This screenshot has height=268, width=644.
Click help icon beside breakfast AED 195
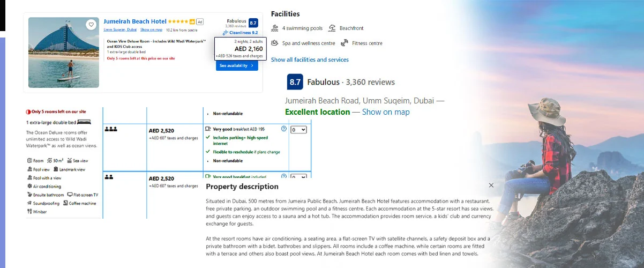pyautogui.click(x=284, y=129)
